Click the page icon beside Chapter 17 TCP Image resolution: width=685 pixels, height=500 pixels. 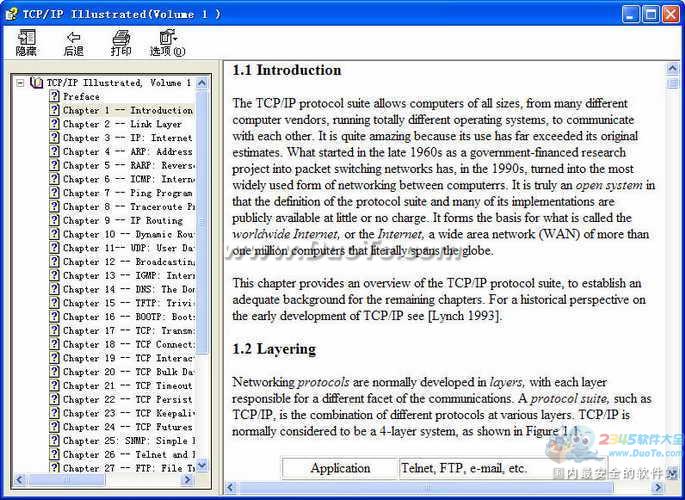point(55,331)
